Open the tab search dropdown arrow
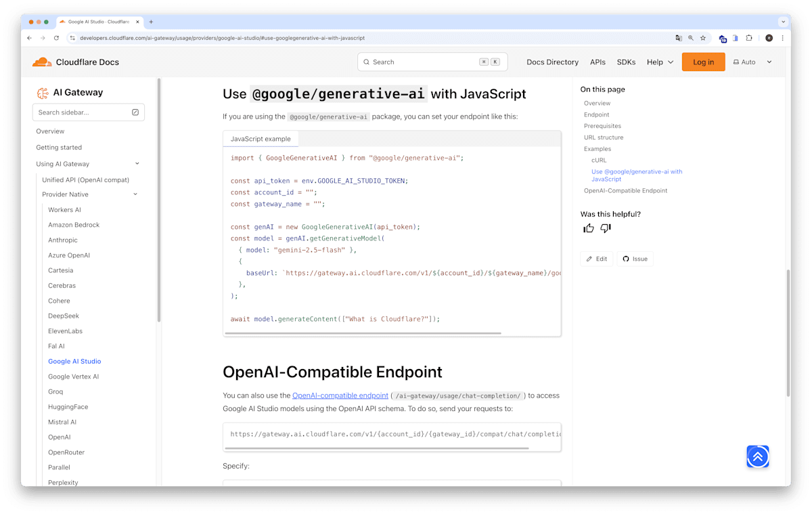 784,22
